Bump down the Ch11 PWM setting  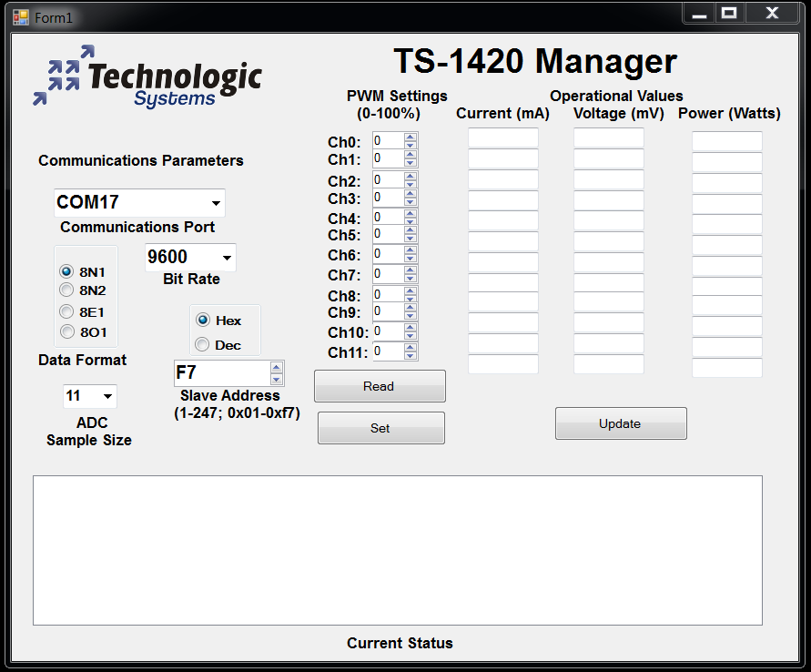click(411, 355)
